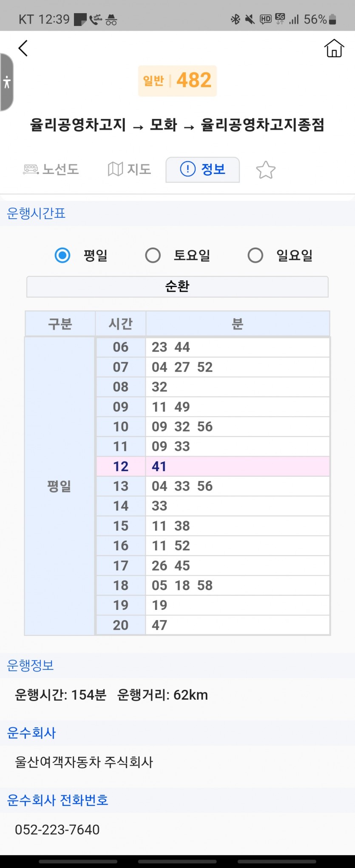Tap the Bluetooth status icon

coord(235,19)
